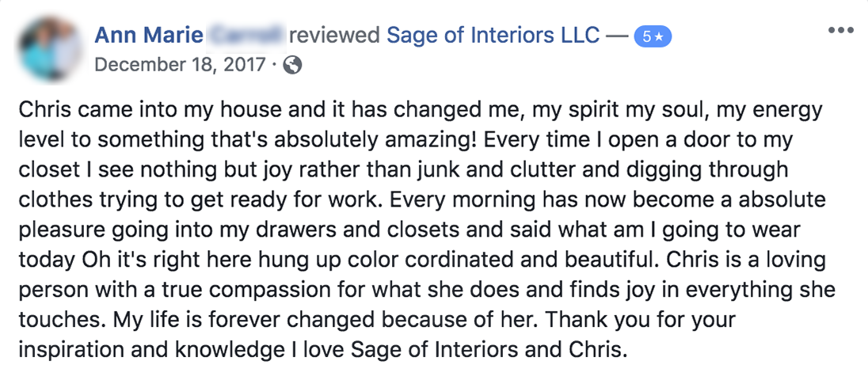
Task: Open the December 18, 2017 timestamp link
Action: (181, 65)
